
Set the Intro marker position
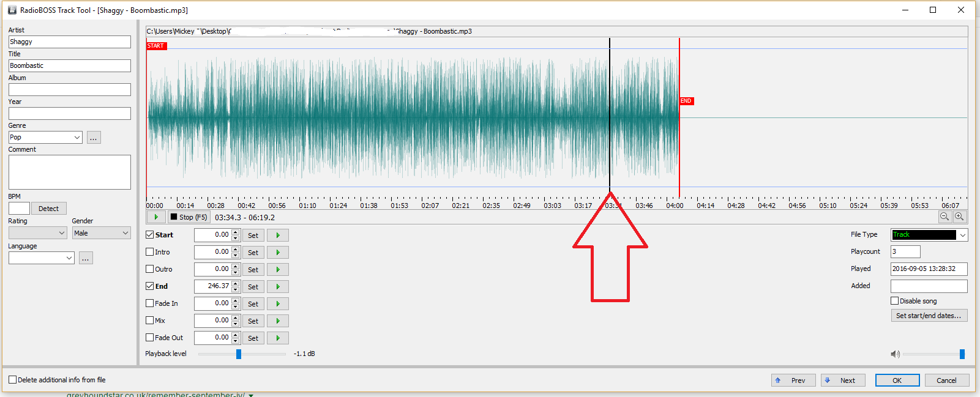(253, 252)
